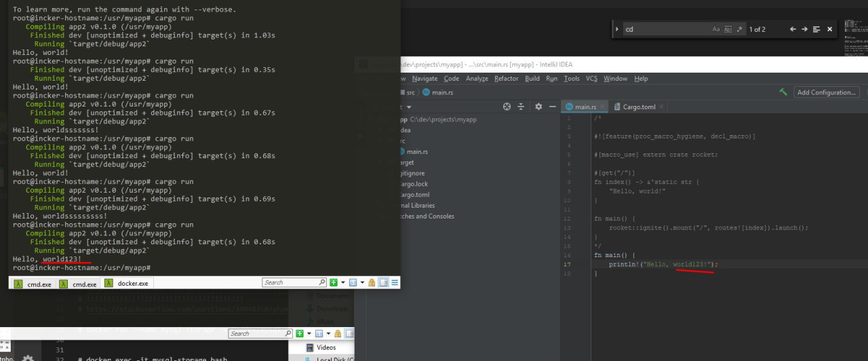The image size is (868, 361).
Task: Go to next search match arrow
Action: [x=804, y=29]
